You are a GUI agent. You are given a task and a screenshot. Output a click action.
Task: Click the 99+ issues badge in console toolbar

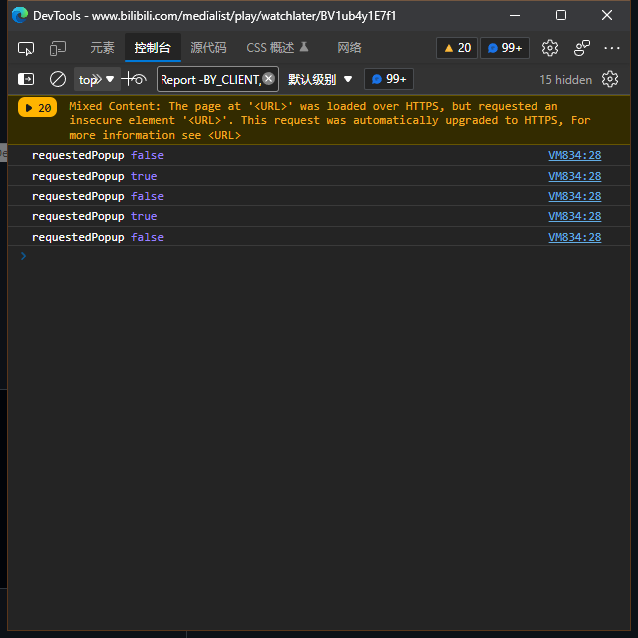389,79
